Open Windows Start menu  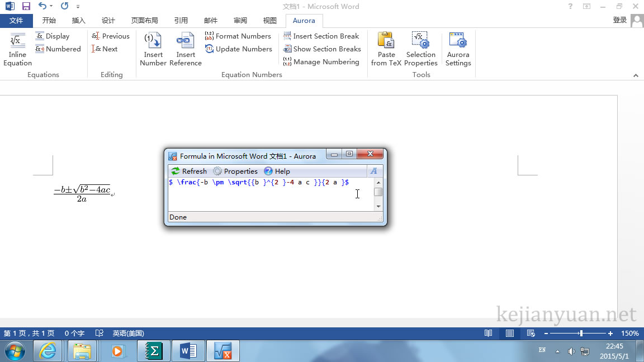[15, 351]
